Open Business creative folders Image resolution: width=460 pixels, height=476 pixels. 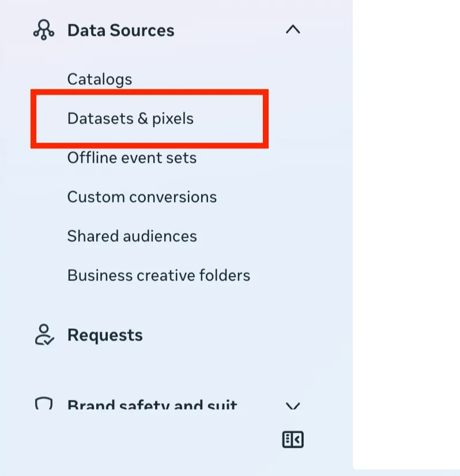[x=159, y=275]
